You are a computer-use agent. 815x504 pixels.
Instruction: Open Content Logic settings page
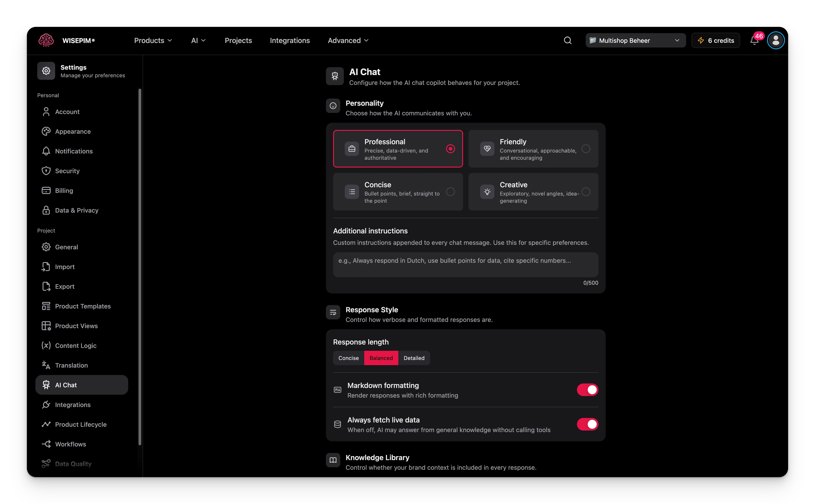pos(82,345)
